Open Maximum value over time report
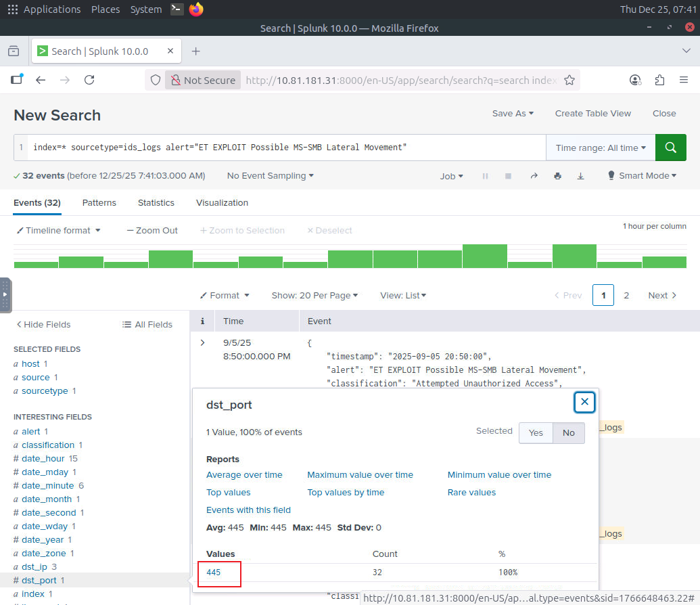The height and width of the screenshot is (605, 700). pyautogui.click(x=360, y=474)
